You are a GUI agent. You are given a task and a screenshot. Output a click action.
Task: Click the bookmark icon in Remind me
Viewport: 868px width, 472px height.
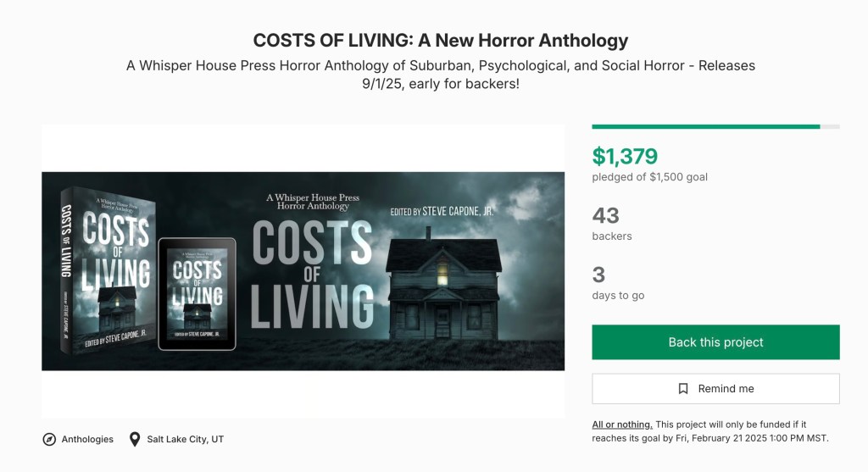click(x=683, y=389)
